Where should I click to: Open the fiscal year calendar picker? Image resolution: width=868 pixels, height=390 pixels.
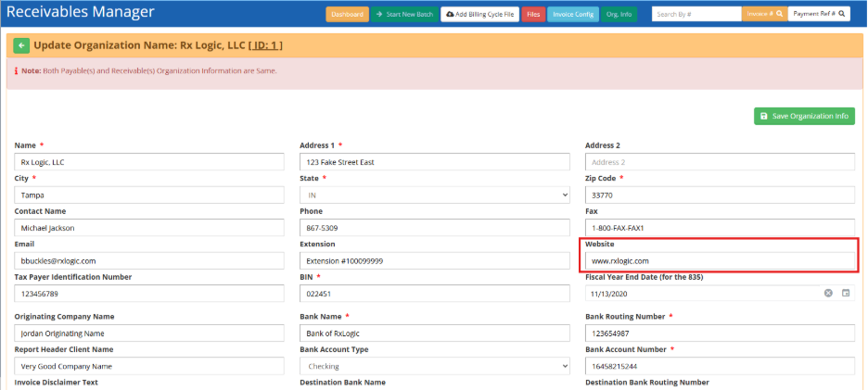(846, 294)
